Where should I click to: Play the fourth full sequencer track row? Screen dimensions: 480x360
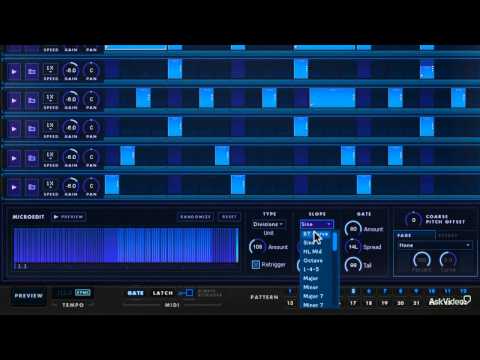[x=14, y=158]
